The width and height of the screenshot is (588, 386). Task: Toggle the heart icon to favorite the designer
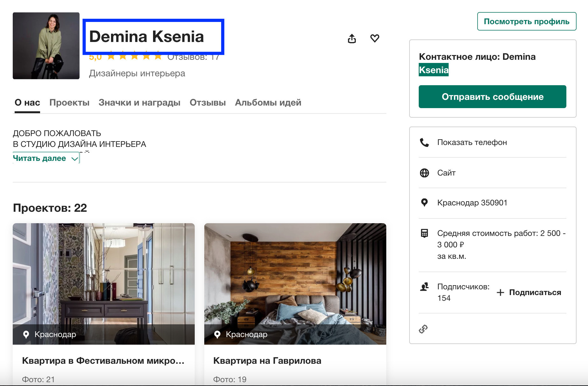pyautogui.click(x=375, y=38)
